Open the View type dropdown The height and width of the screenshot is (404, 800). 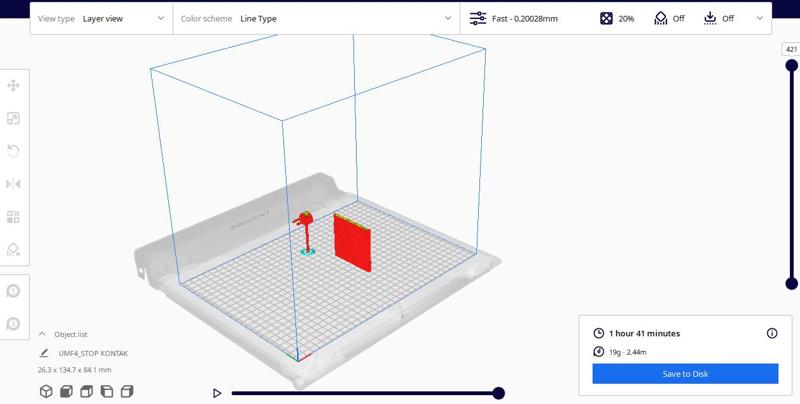(x=102, y=18)
